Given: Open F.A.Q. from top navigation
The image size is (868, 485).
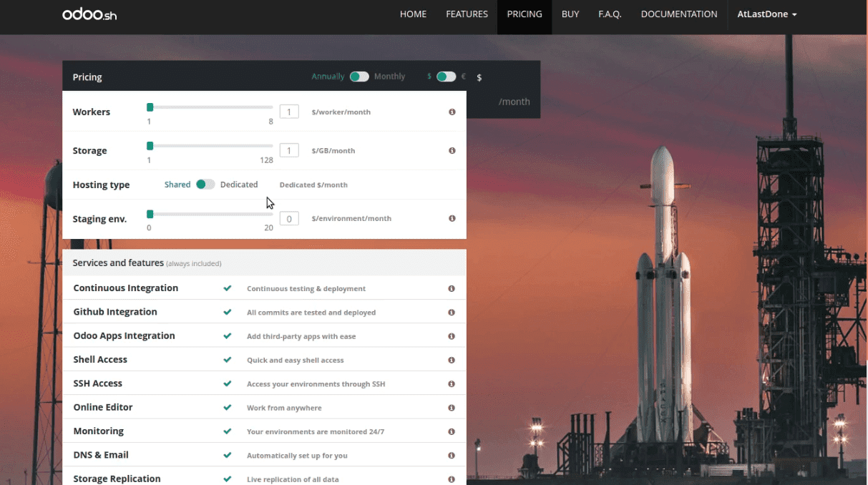Looking at the screenshot, I should [x=610, y=14].
